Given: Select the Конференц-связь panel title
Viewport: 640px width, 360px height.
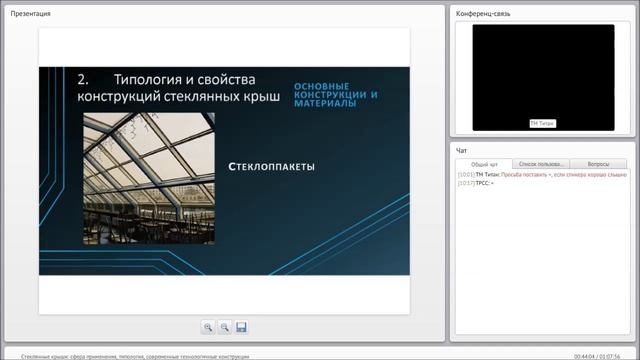Looking at the screenshot, I should pyautogui.click(x=483, y=13).
